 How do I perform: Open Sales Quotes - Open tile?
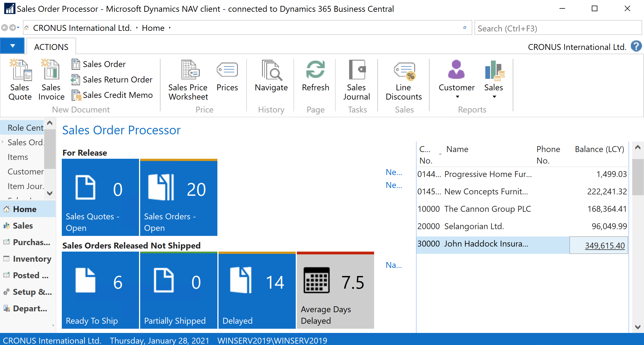100,197
